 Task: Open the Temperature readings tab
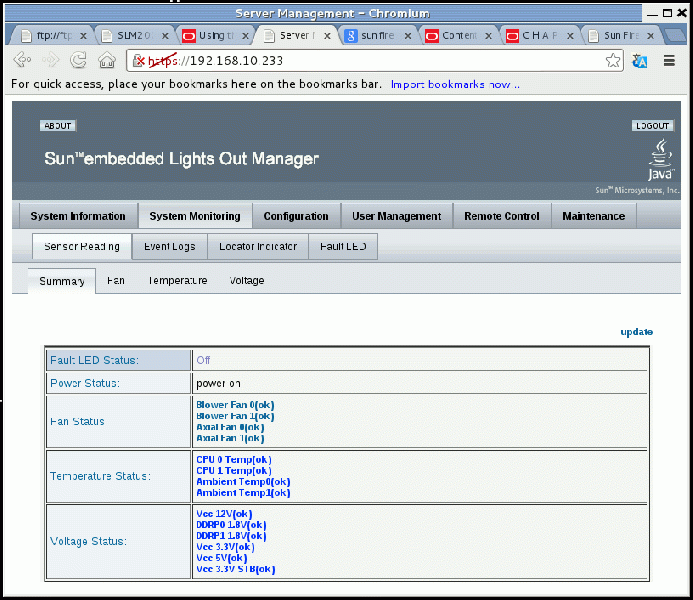[177, 281]
